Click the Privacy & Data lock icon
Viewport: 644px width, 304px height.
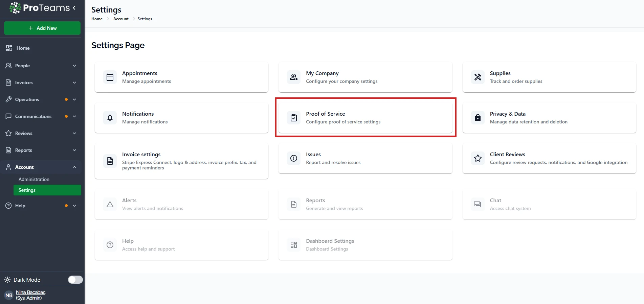(478, 118)
